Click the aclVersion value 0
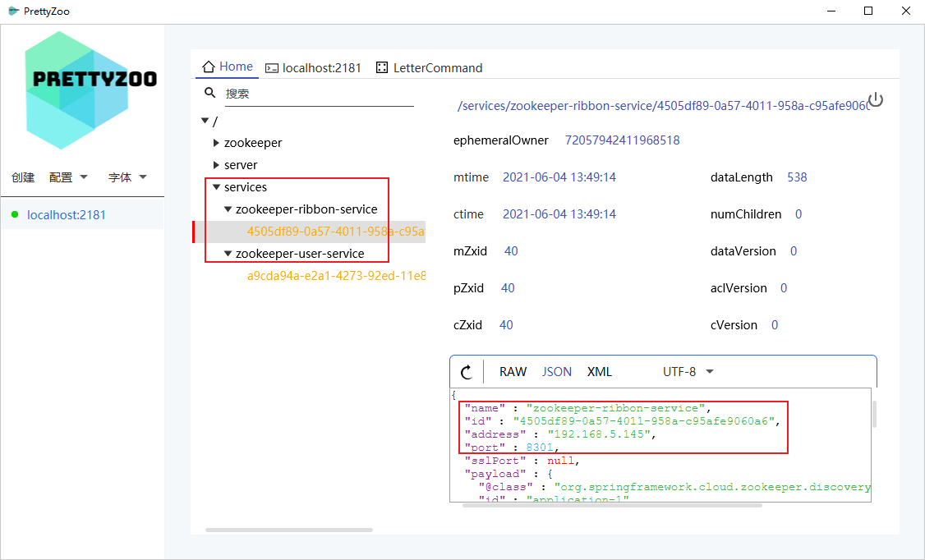925x560 pixels. pos(784,288)
